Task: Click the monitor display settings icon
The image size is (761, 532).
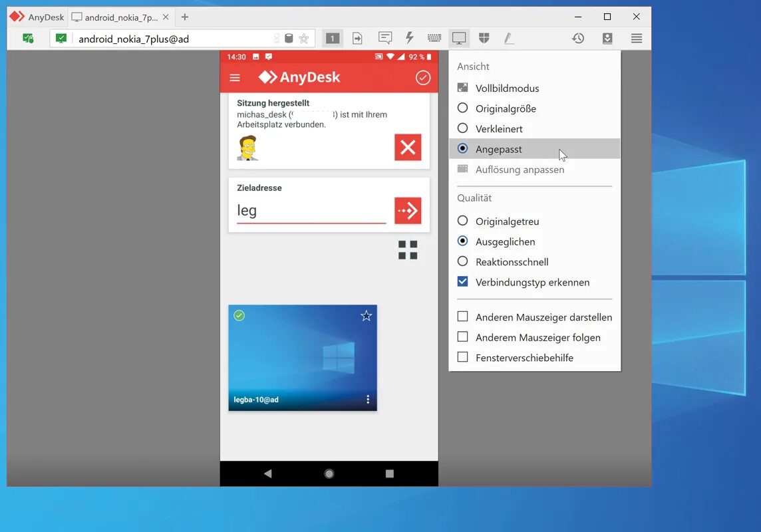Action: click(x=459, y=38)
